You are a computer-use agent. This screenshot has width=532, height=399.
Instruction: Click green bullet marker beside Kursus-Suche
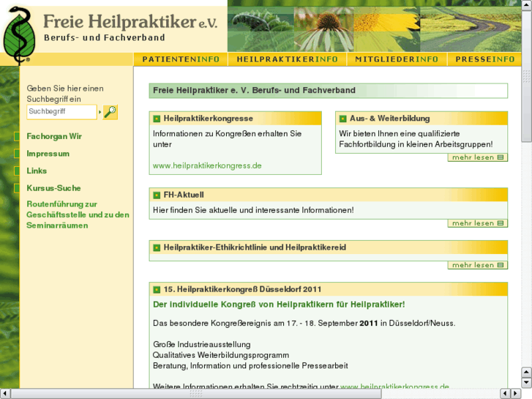(x=17, y=188)
